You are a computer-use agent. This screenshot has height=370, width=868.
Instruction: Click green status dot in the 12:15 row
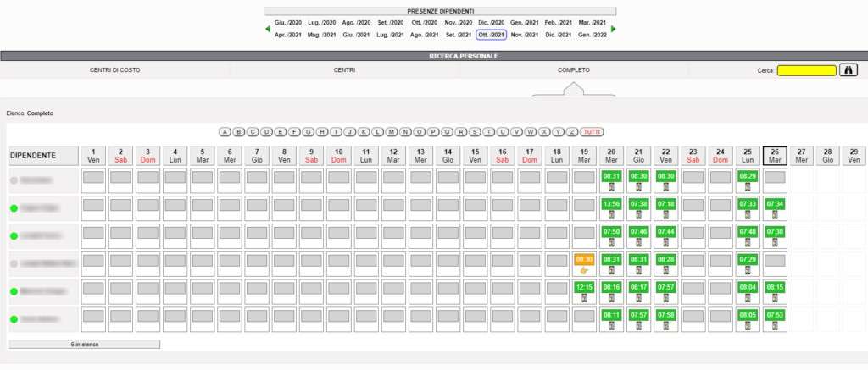(x=14, y=291)
